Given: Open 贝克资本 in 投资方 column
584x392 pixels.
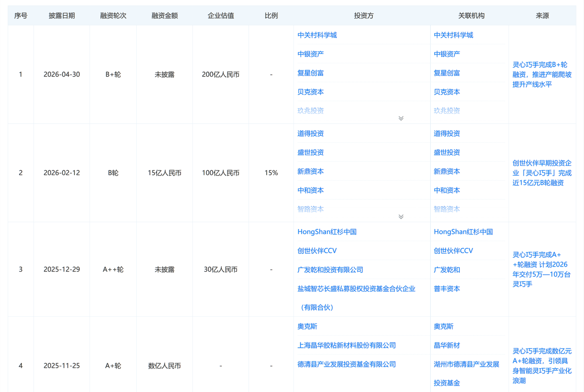Looking at the screenshot, I should tap(310, 92).
